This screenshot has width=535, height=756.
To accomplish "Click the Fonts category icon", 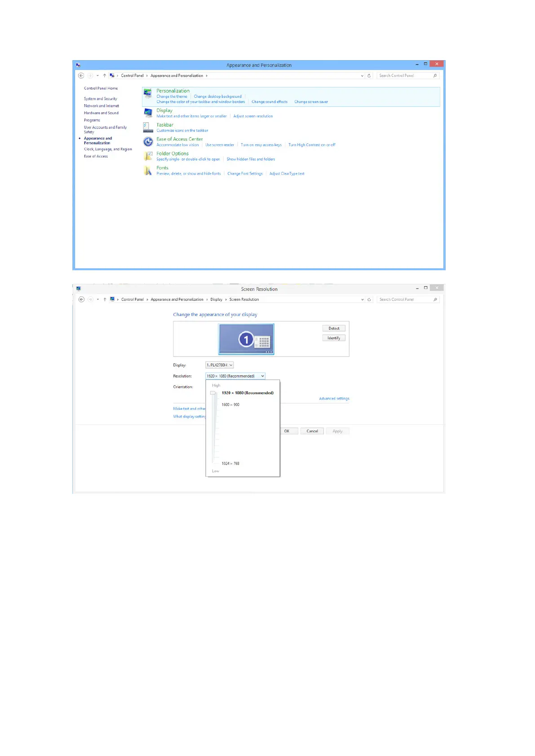I will pos(148,171).
